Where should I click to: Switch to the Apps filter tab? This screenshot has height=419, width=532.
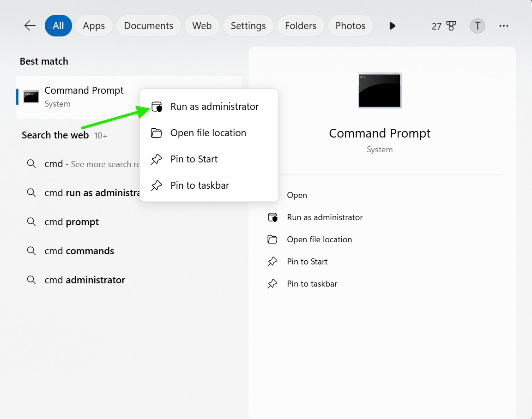click(94, 26)
